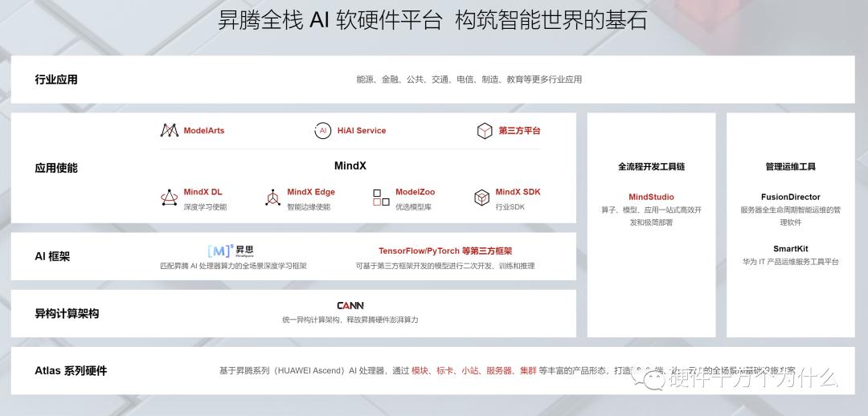Click the FusionDirector heading
868x416 pixels.
(791, 197)
